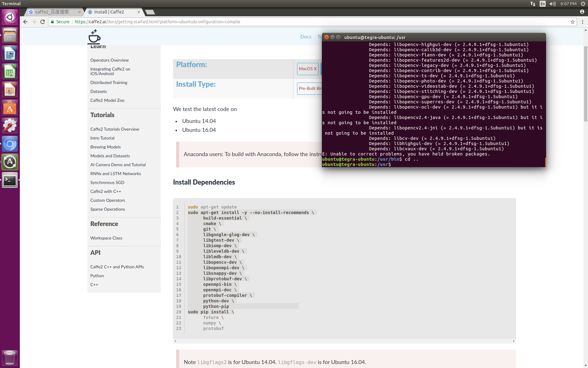Viewport: 588px width, 368px height.
Task: Click 'Ubuntu 16.04' list item
Action: (x=199, y=130)
